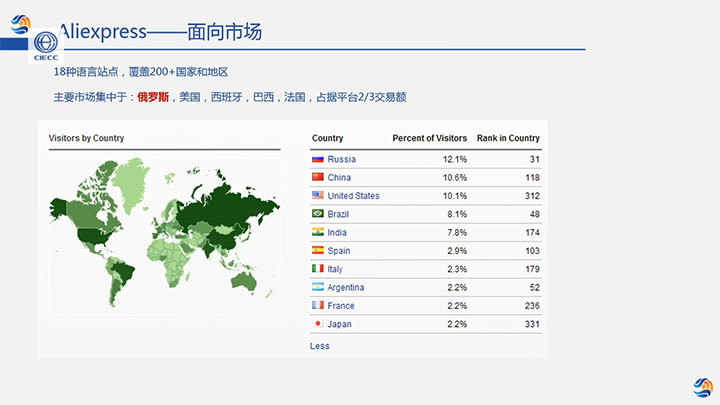Click the Brazil flag icon
Viewport: 720px width, 405px height.
pos(318,214)
